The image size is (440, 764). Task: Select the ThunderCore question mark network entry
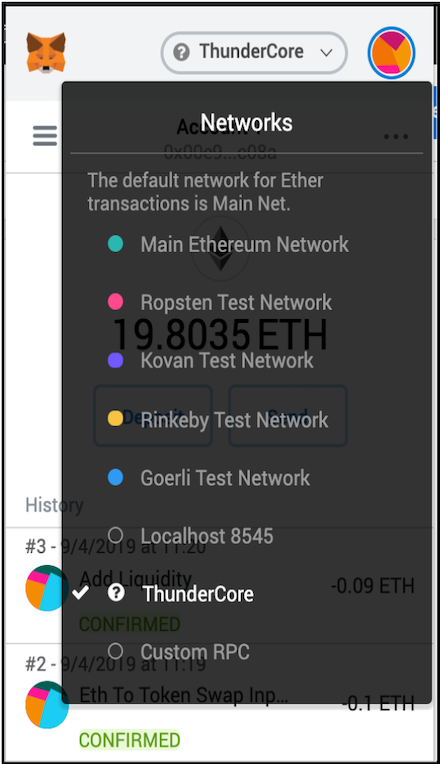coord(180,593)
